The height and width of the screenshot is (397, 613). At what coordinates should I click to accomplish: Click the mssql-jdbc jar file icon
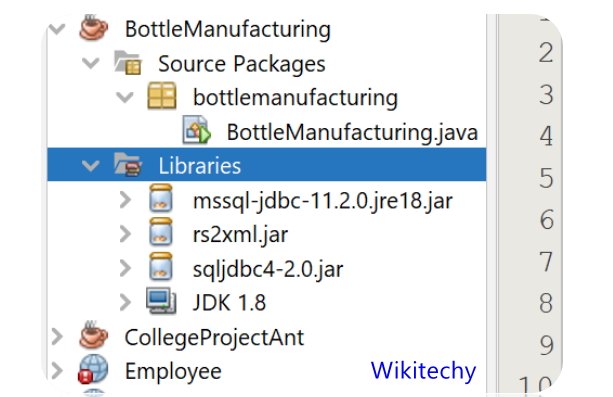tap(161, 198)
